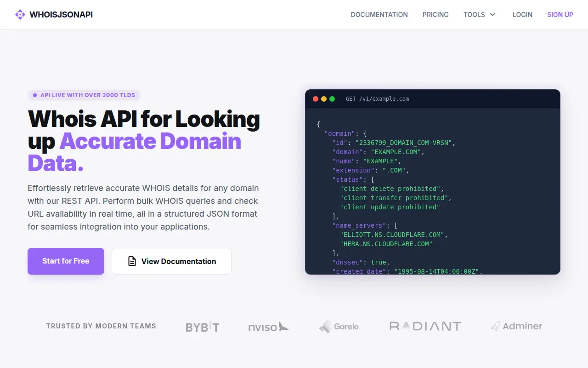Image resolution: width=588 pixels, height=368 pixels.
Task: Click the Gorelo logo
Action: point(339,327)
